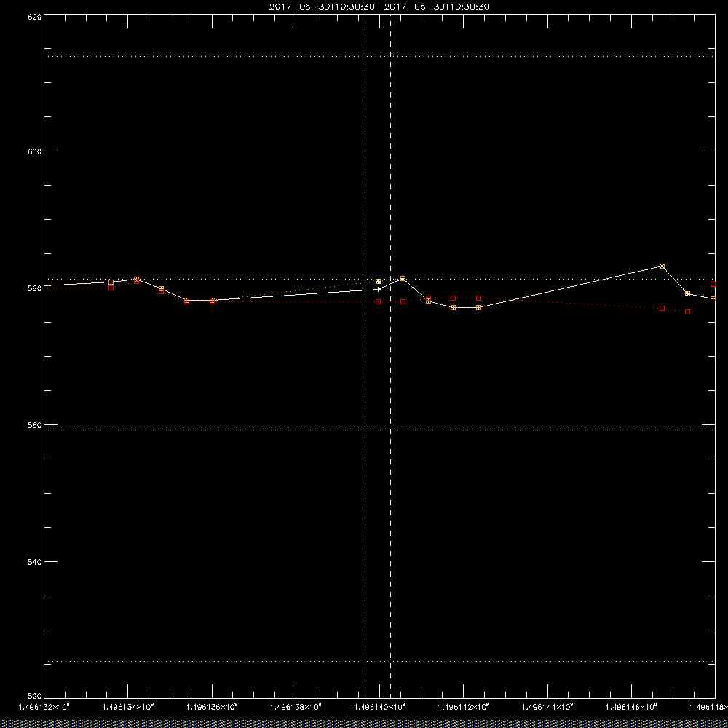Click the 1.496146×10⁹ x-axis label
Image resolution: width=728 pixels, height=728 pixels.
632,707
